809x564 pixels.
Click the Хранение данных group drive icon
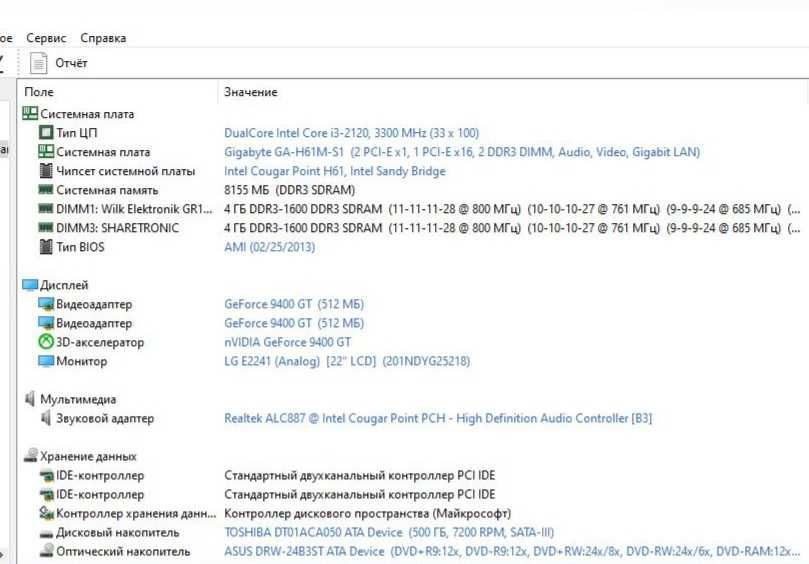(30, 456)
